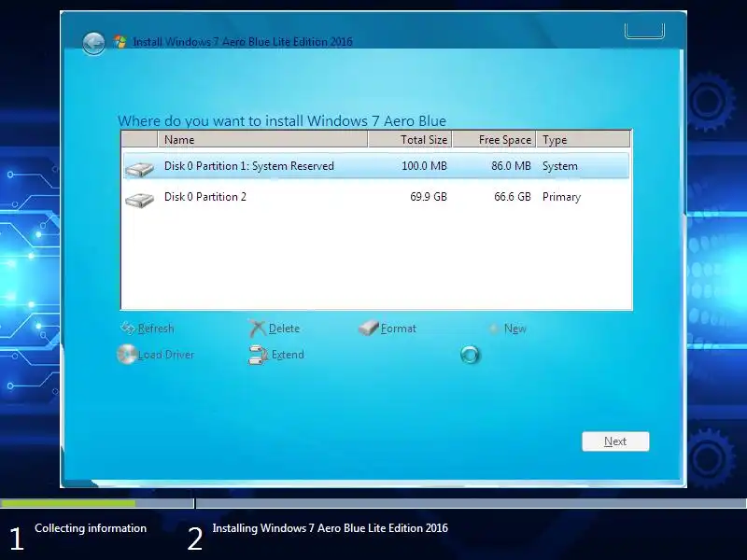Go back using the round arrow button
Viewport: 747px width, 560px height.
pyautogui.click(x=94, y=44)
